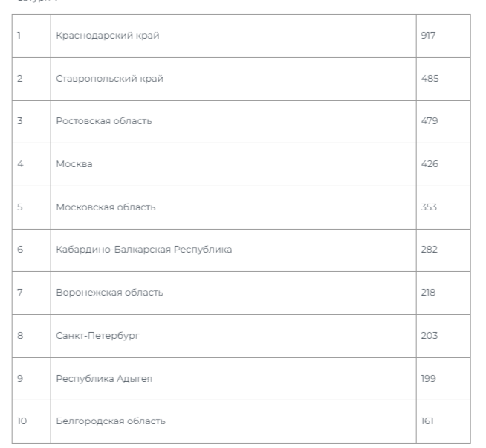
Task: Select the value 485
Action: coord(430,79)
